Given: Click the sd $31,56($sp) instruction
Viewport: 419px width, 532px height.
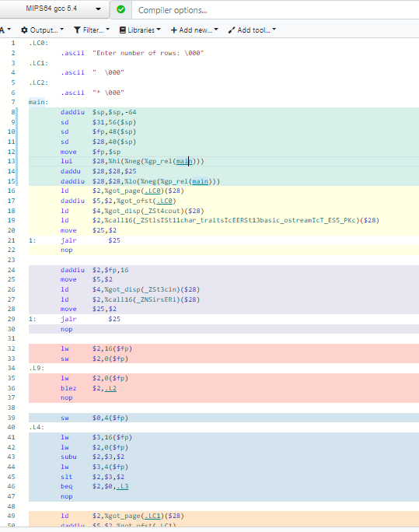Looking at the screenshot, I should 98,122.
